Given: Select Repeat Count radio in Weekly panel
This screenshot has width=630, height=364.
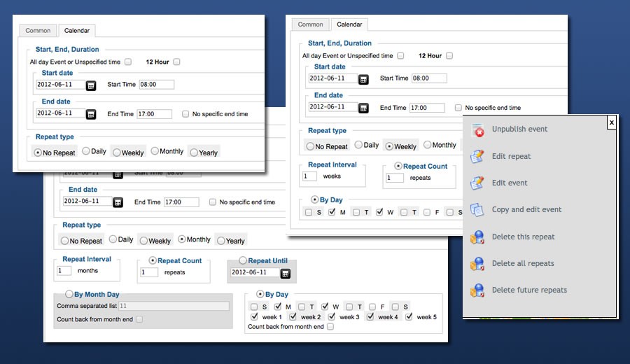Looking at the screenshot, I should pos(398,167).
